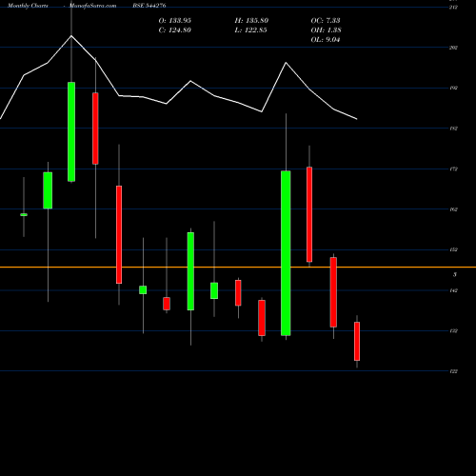476x476 pixels.
Task: Click the last red candle near 122
Action: pyautogui.click(x=357, y=341)
